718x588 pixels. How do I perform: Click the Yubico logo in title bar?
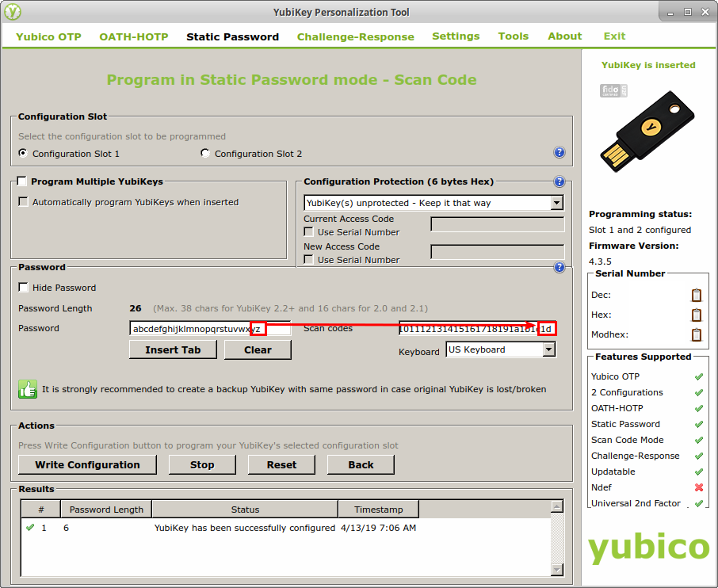(13, 12)
